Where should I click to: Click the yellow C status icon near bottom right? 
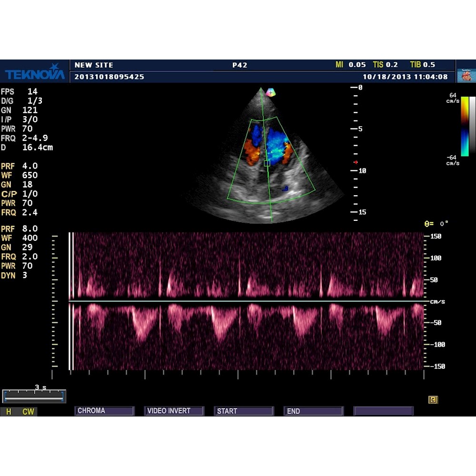point(433,401)
